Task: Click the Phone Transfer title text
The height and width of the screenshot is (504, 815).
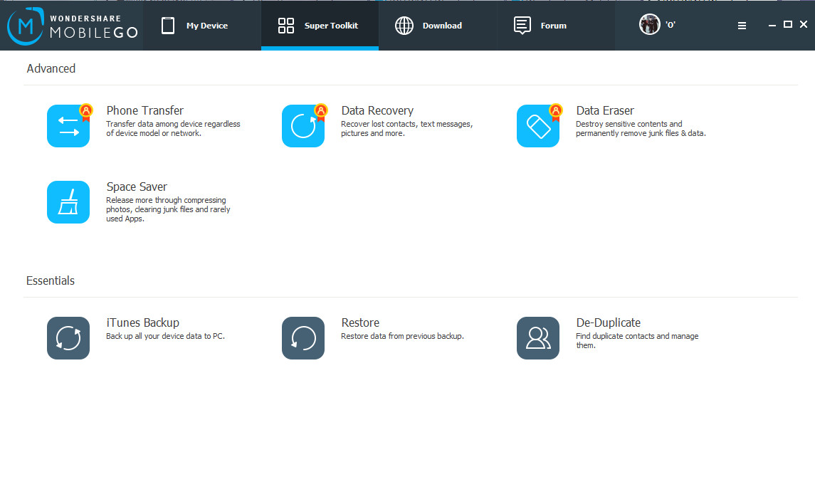Action: click(144, 110)
